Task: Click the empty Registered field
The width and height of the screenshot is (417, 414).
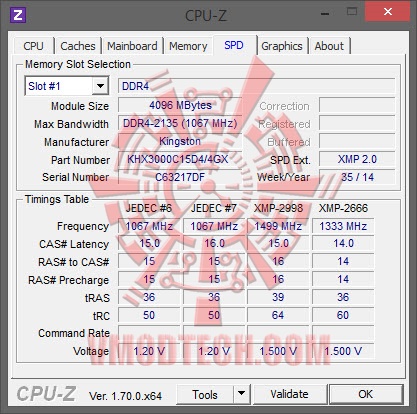Action: pos(357,123)
